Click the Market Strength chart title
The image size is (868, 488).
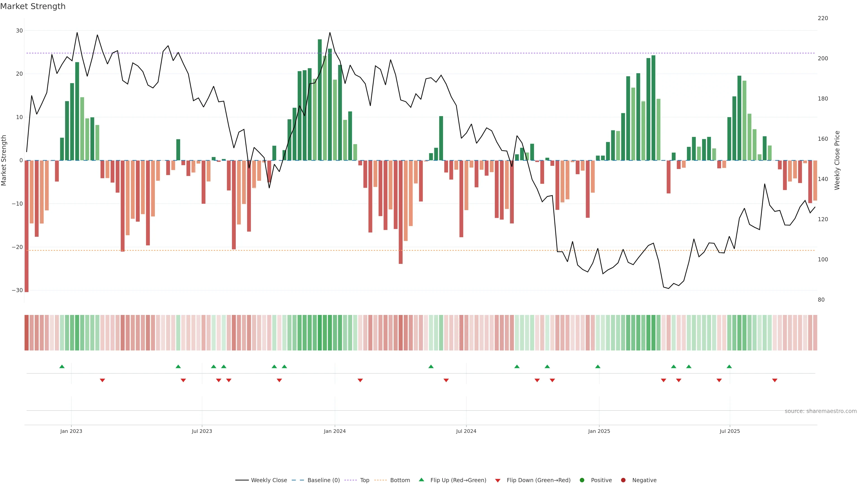33,6
